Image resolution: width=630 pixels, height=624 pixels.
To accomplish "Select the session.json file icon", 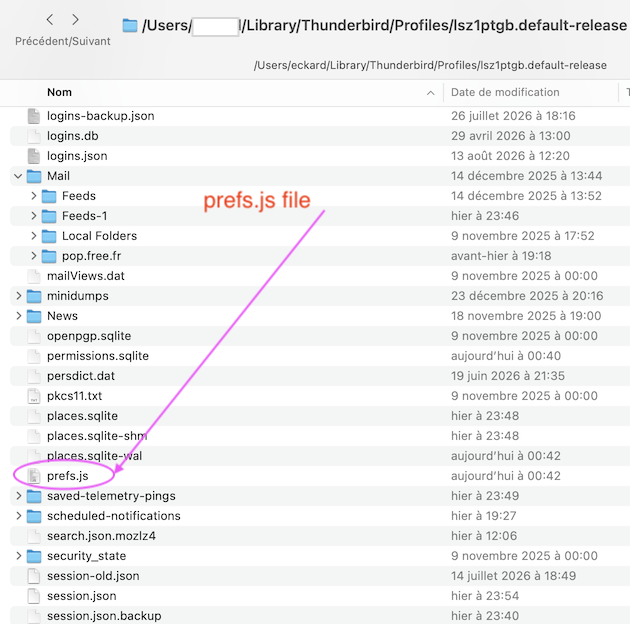I will [34, 596].
